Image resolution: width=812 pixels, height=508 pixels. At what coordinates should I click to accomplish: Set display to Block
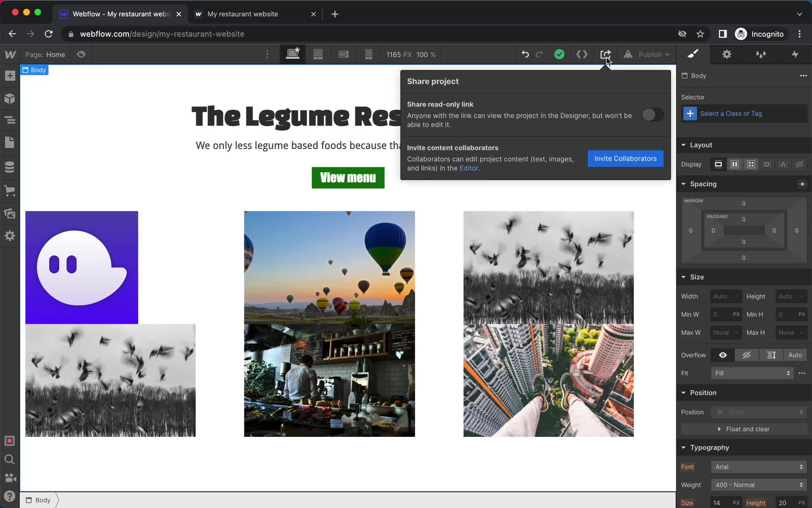pos(718,164)
